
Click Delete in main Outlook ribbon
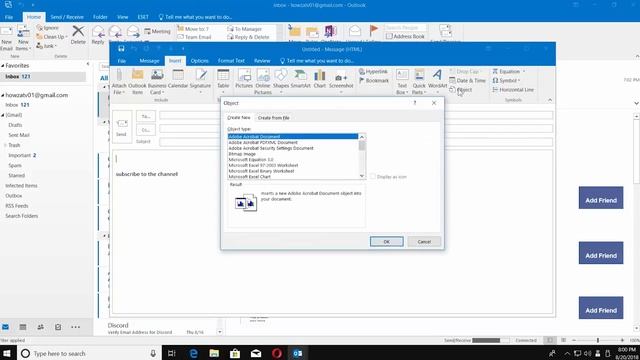click(x=78, y=35)
